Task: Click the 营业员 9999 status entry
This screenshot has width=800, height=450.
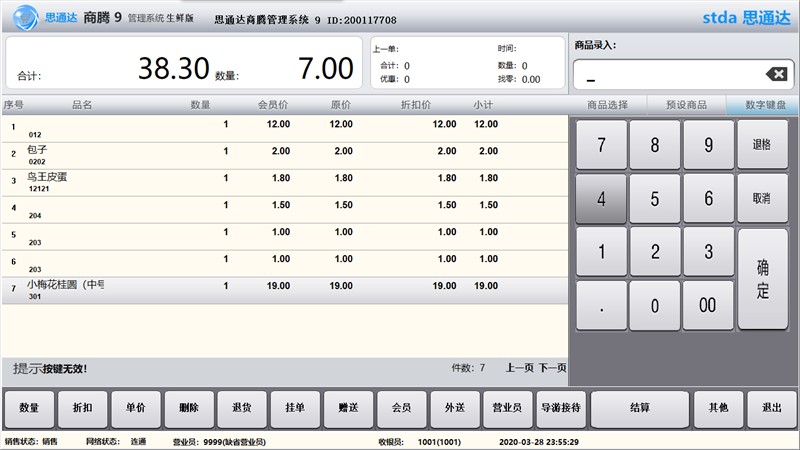Action: [219, 442]
